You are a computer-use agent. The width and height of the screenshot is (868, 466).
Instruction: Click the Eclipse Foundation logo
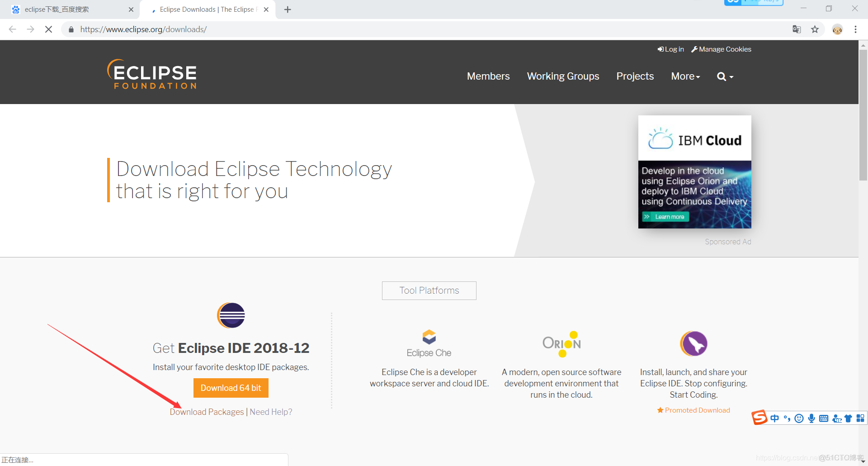click(x=152, y=74)
